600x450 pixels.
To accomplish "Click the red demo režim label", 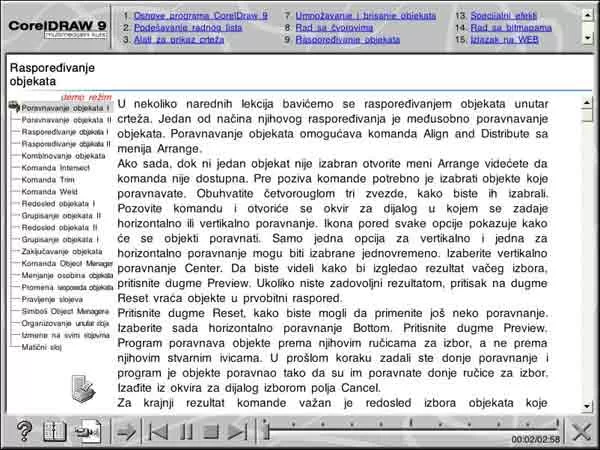I will pos(87,97).
